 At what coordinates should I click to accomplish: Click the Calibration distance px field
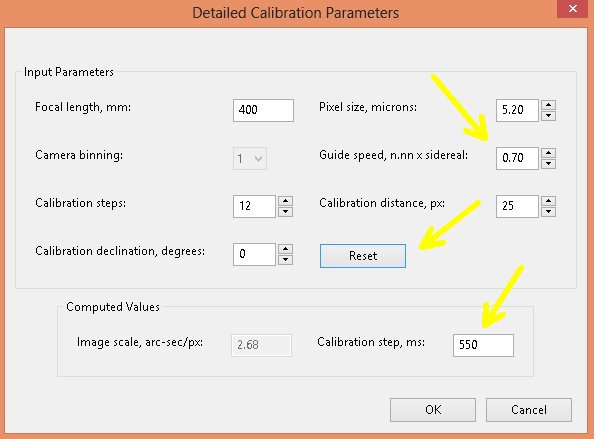tap(517, 206)
